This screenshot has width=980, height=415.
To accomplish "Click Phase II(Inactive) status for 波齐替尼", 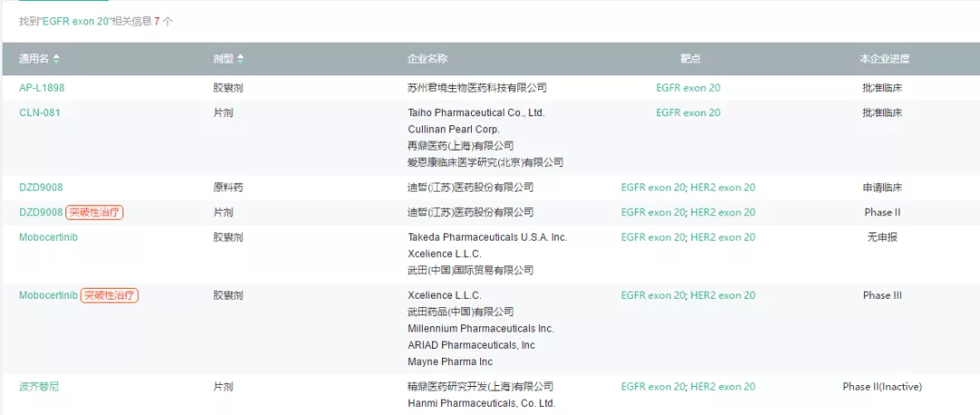I will pos(883,386).
